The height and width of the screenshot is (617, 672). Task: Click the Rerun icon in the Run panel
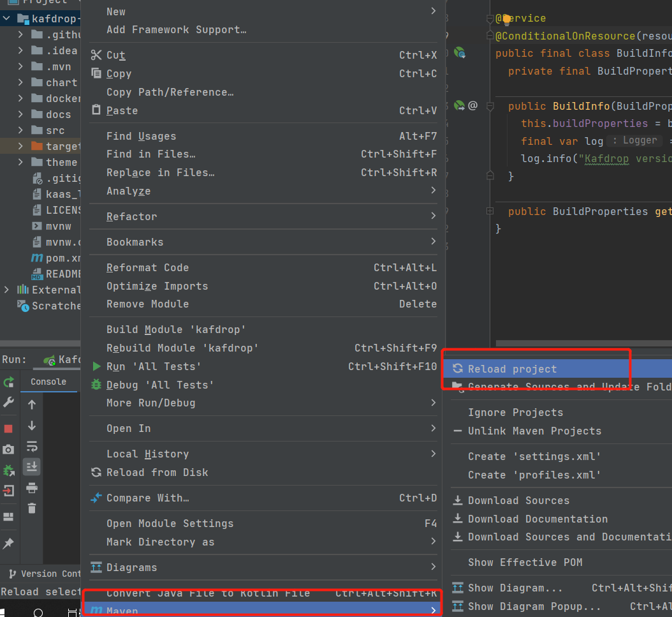point(8,382)
